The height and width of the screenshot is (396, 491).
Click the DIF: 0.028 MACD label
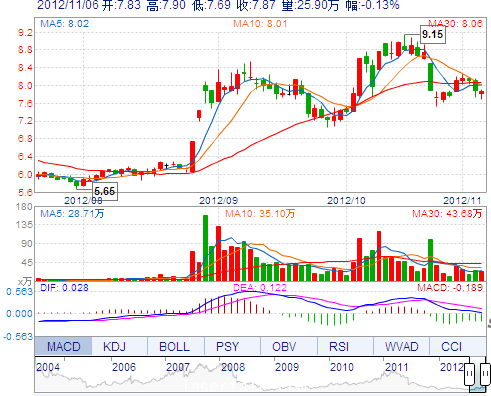(x=64, y=287)
